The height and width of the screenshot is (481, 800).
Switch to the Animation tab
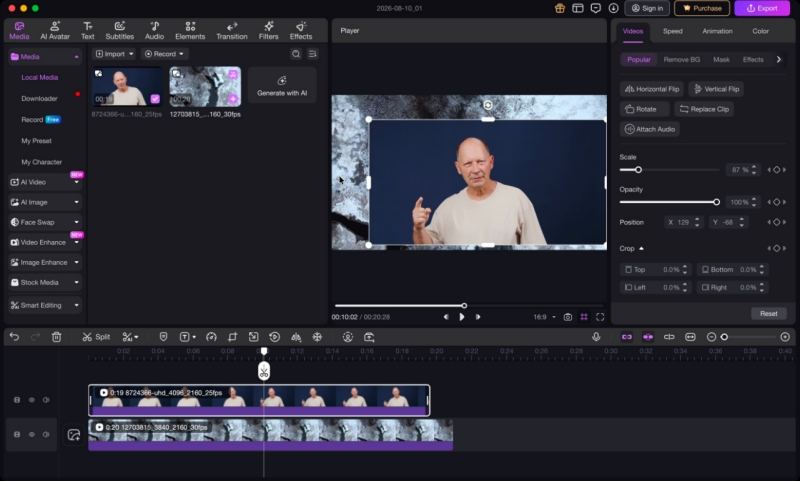(x=717, y=31)
